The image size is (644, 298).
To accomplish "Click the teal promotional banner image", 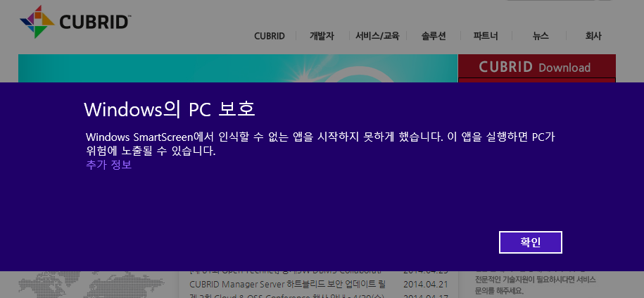I will 237,68.
